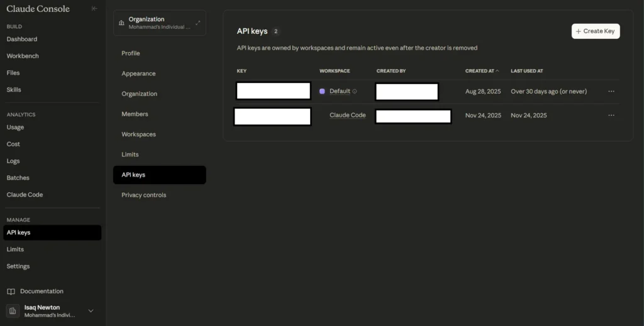Click the Documentation book icon

(11, 291)
